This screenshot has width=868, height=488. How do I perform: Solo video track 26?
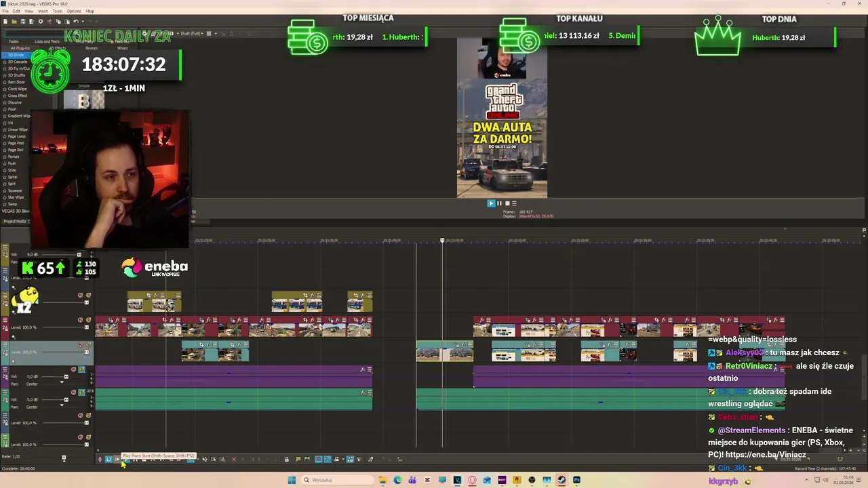88,320
